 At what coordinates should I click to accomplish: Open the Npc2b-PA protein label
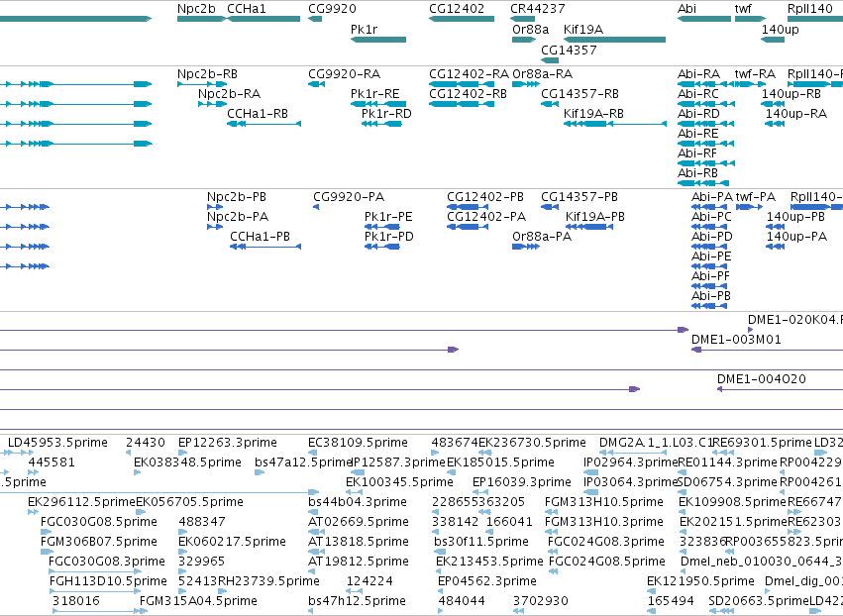click(238, 217)
